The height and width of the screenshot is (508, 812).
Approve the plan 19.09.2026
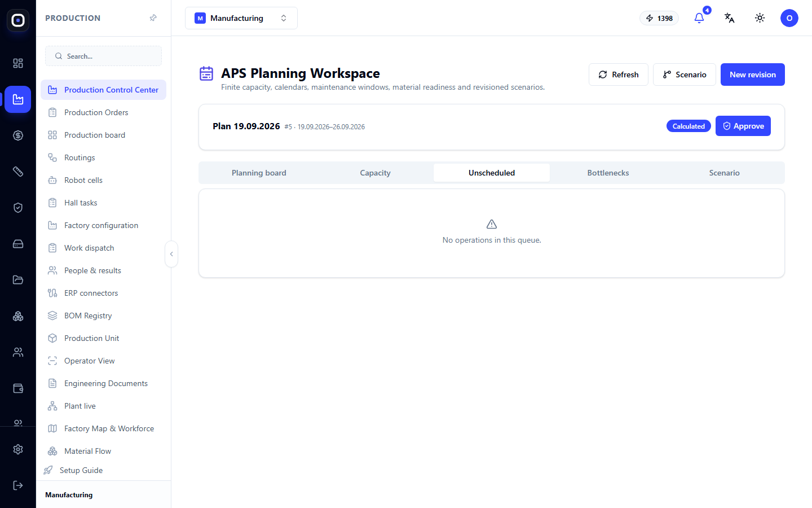(x=743, y=126)
